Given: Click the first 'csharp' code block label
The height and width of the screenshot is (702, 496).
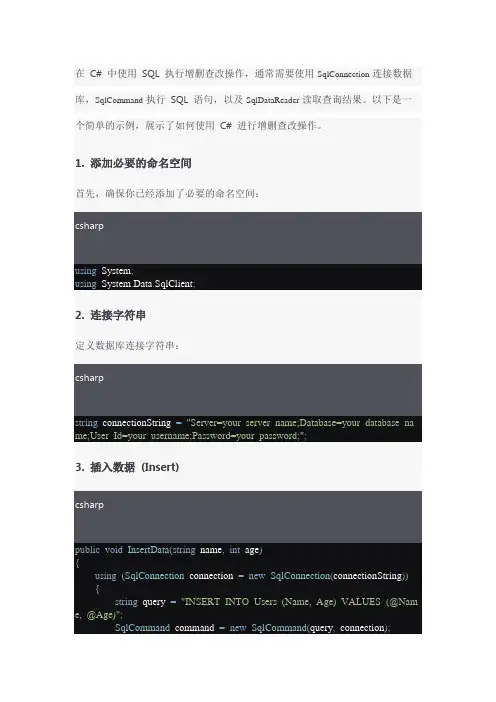Looking at the screenshot, I should (x=90, y=226).
